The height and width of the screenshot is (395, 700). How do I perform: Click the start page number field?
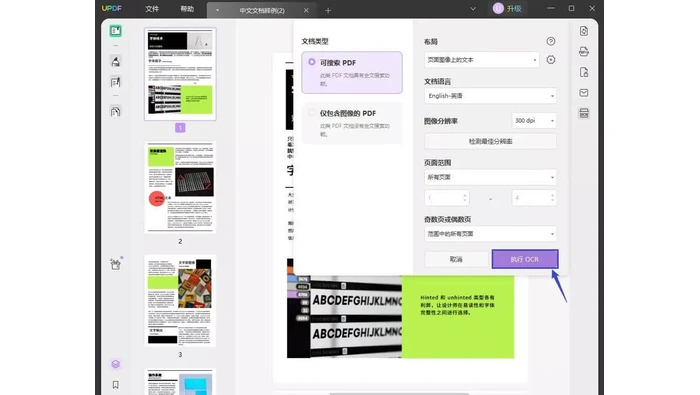pos(446,198)
